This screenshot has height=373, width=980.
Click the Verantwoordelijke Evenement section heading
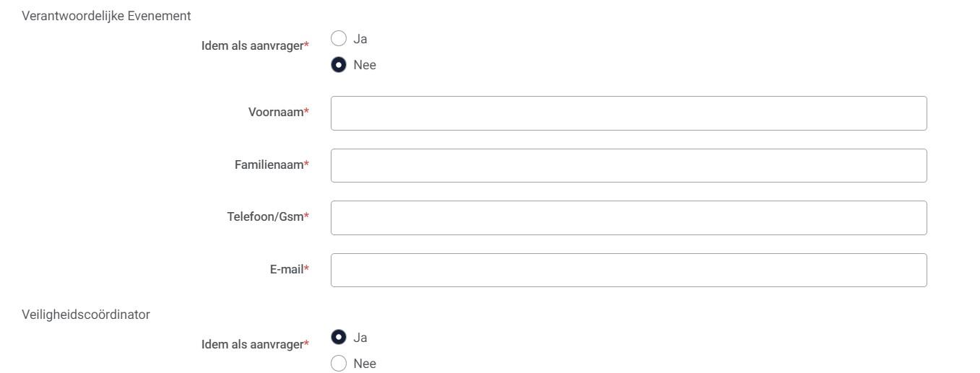107,16
